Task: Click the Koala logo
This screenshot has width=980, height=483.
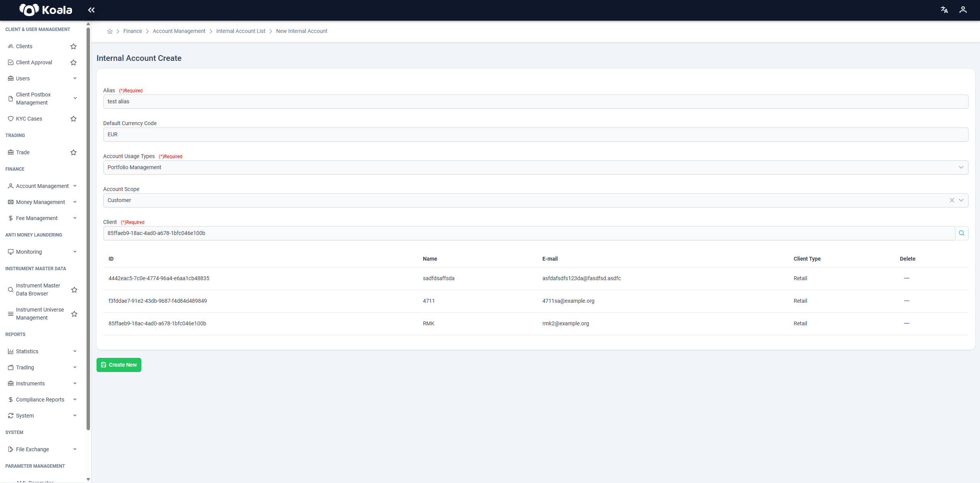Action: [46, 10]
